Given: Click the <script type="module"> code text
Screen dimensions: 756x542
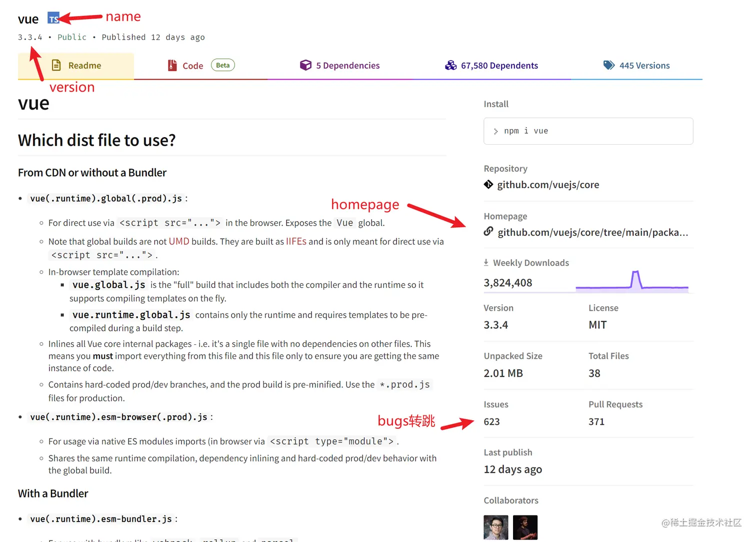Looking at the screenshot, I should click(x=332, y=441).
